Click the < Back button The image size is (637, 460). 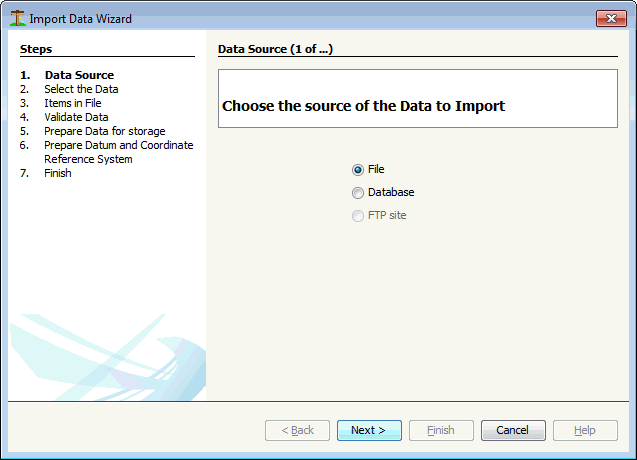coord(297,430)
